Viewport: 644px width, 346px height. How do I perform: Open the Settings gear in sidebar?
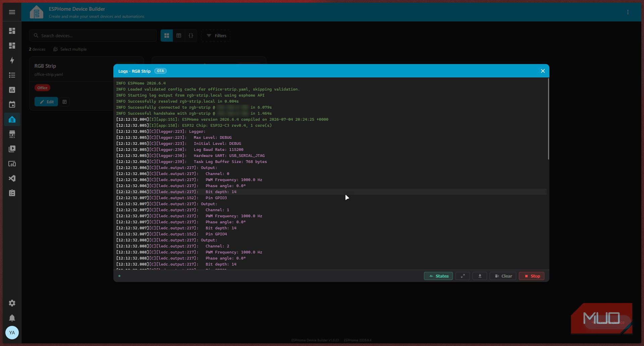coord(12,303)
